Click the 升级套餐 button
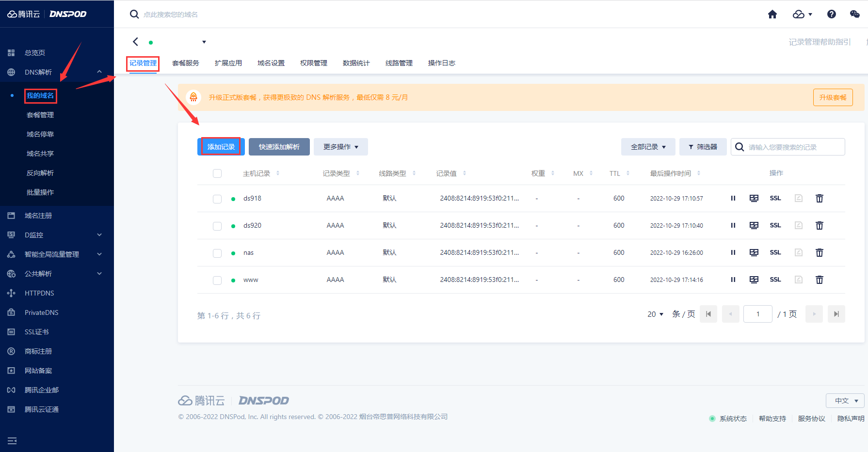 coord(833,97)
